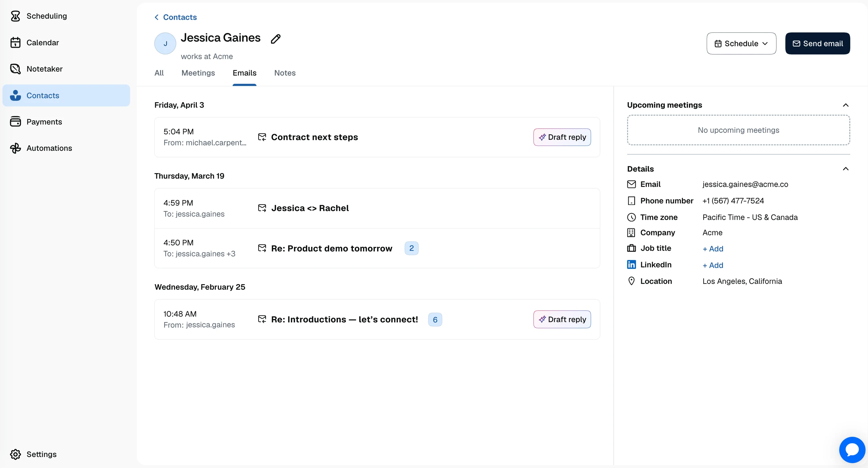Open the Contract next steps email
This screenshot has width=868, height=468.
314,137
